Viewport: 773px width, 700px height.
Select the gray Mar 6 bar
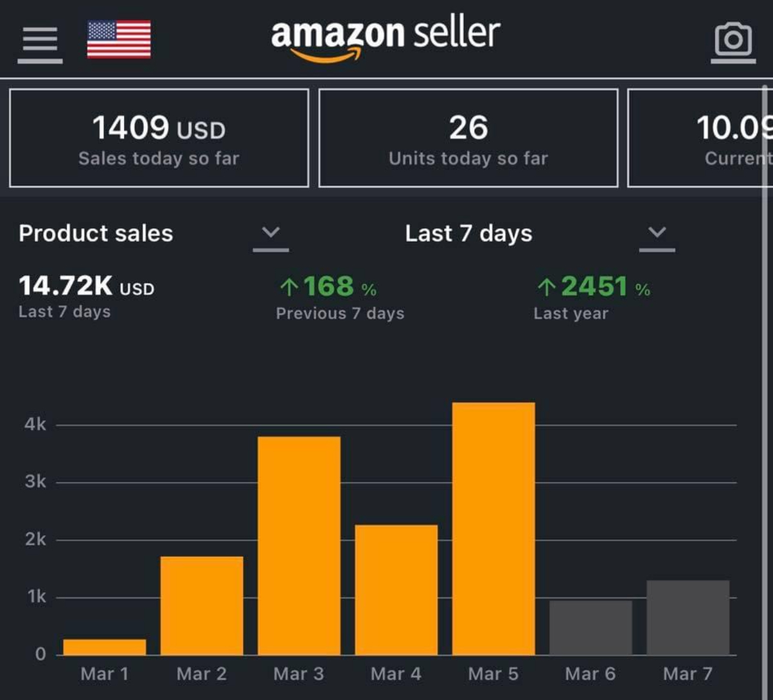[590, 627]
